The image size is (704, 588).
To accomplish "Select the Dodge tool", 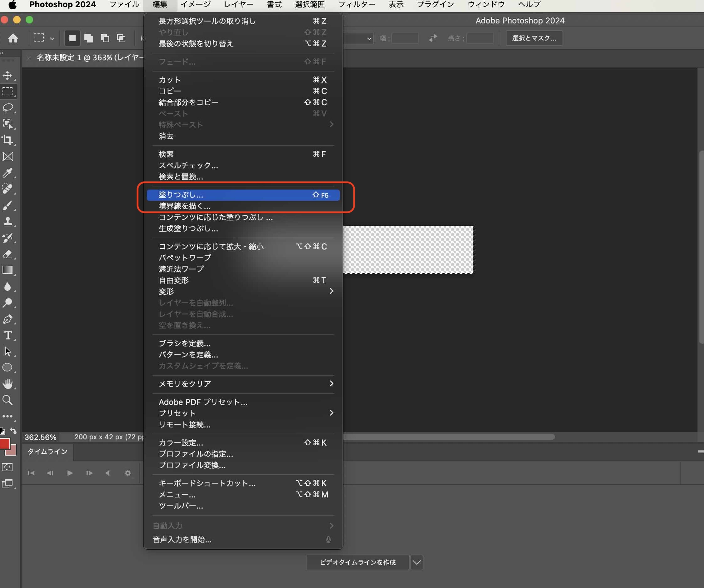I will (x=8, y=303).
